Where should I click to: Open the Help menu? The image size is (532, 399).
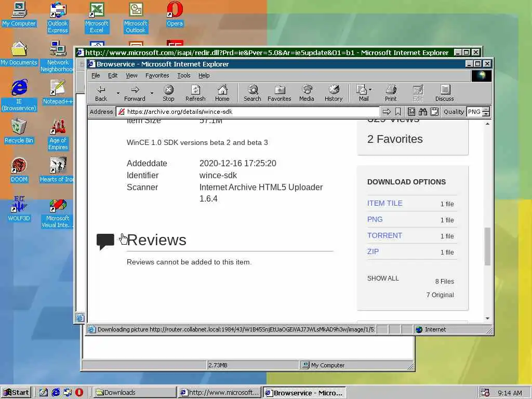(x=204, y=75)
